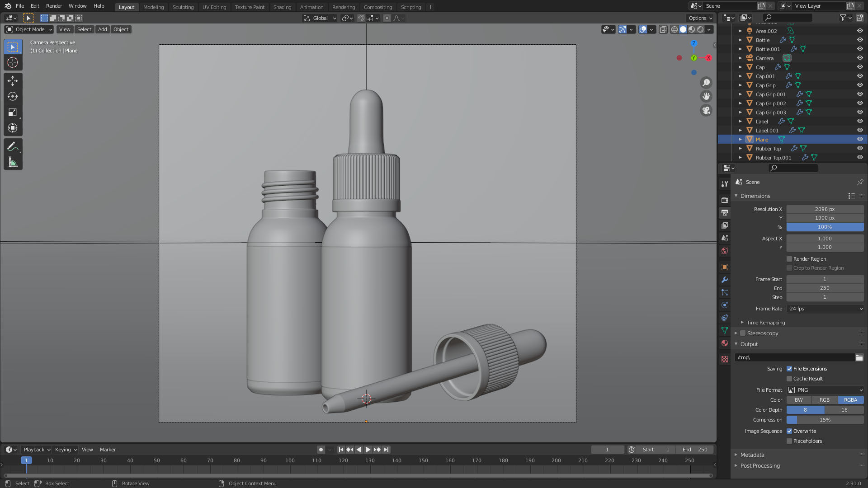Hide the Label.001 object in outliner

860,131
